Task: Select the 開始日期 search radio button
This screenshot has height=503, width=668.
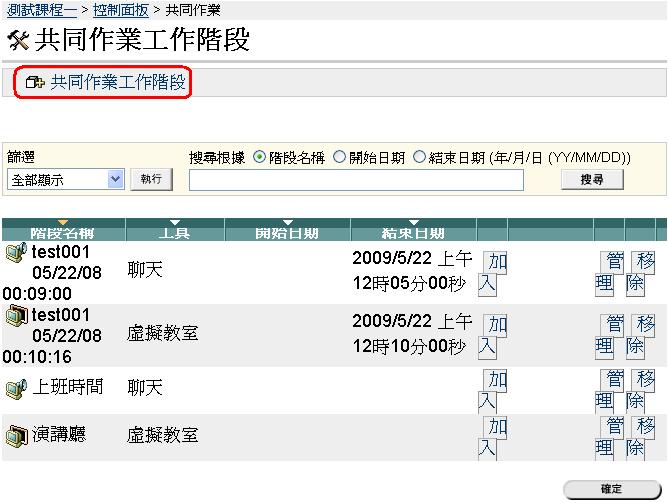Action: (x=339, y=157)
